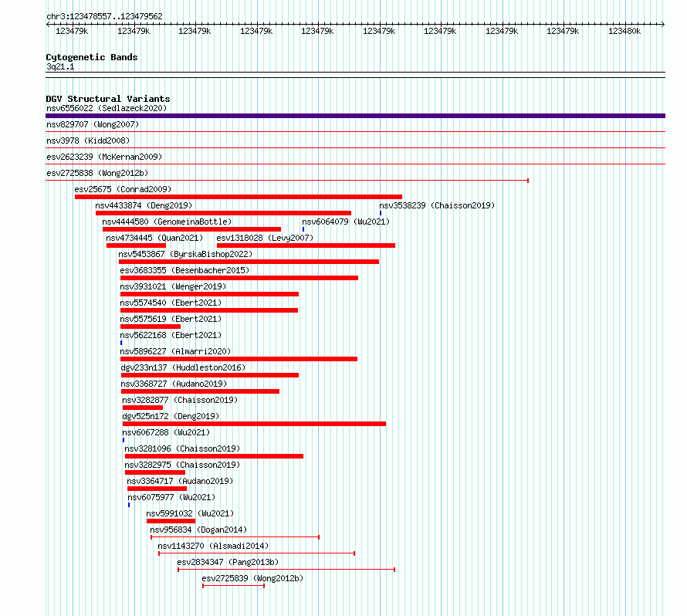Select blue marker under nsv6075977

click(x=129, y=505)
